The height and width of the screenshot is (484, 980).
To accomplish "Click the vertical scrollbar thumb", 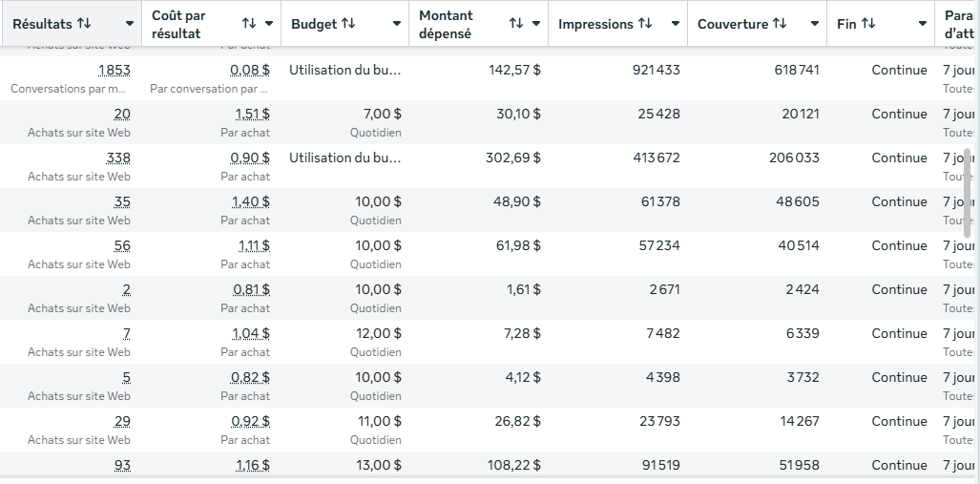I will (968, 193).
